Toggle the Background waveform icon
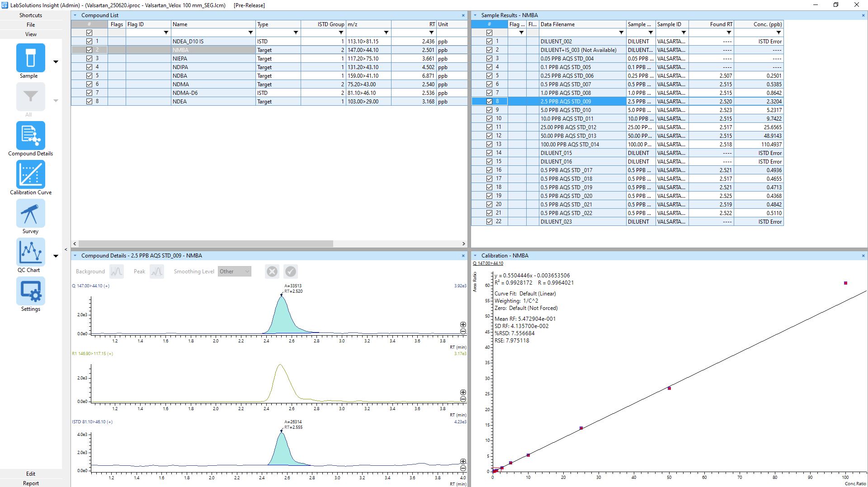Screen dimensions: 868x487 pos(117,272)
